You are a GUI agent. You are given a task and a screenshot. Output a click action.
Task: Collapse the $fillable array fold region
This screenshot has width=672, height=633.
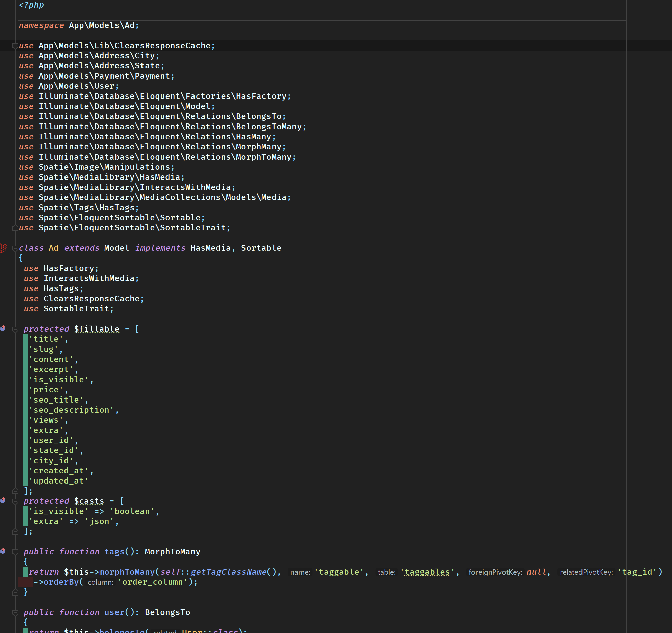(15, 328)
